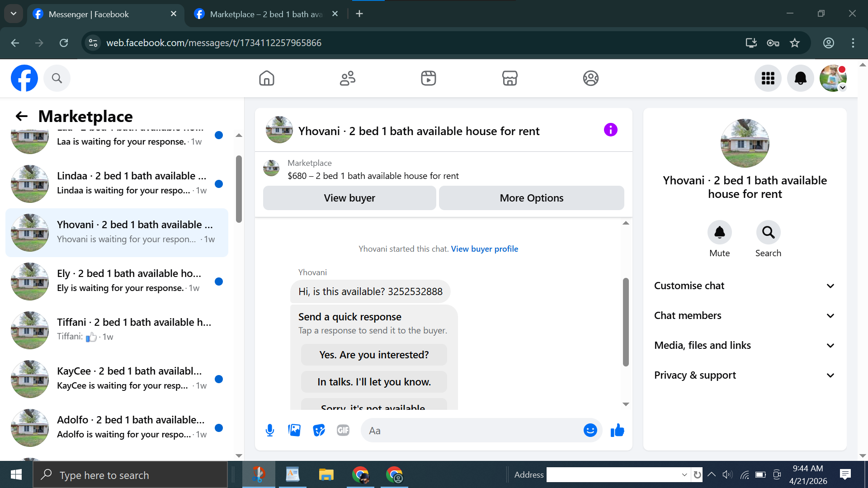Open Chrome profile icon in toolbar
The width and height of the screenshot is (868, 488).
pyautogui.click(x=829, y=43)
